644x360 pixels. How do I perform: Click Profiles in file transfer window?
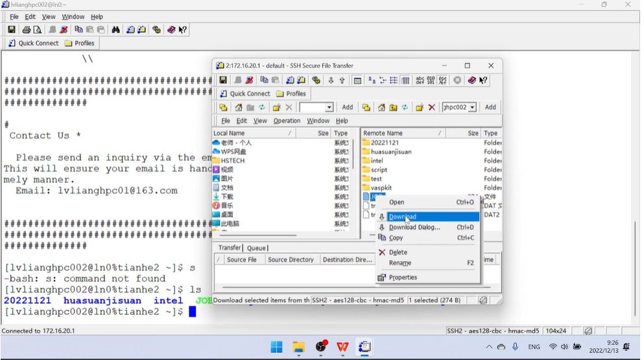click(291, 93)
